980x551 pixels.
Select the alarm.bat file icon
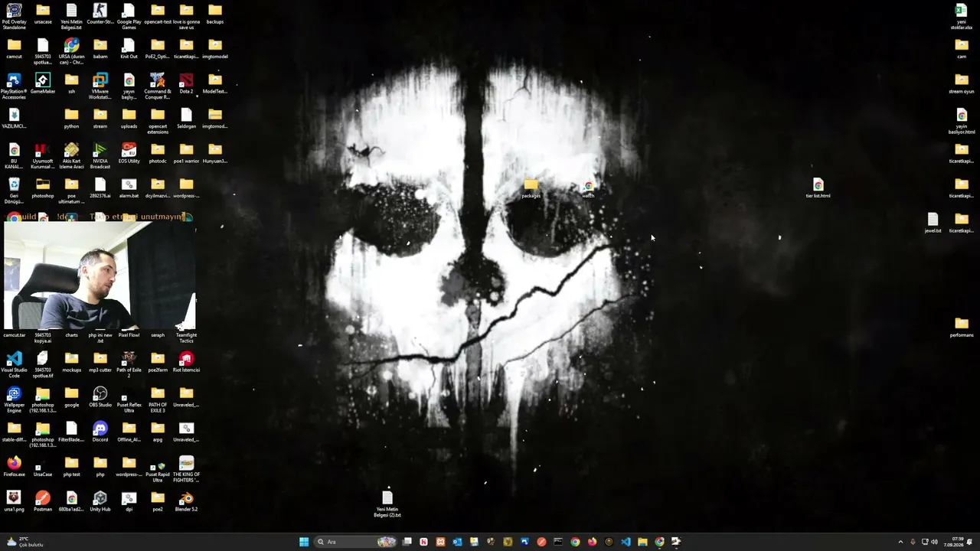(129, 188)
